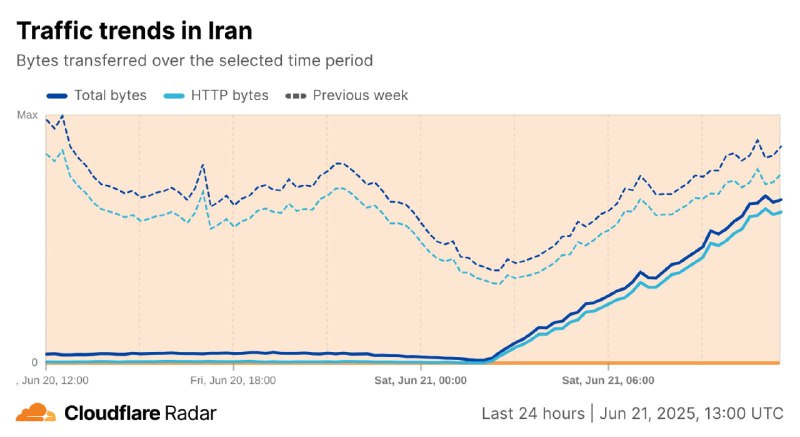Toggle the Total bytes series label
This screenshot has width=800, height=437.
coord(110,95)
